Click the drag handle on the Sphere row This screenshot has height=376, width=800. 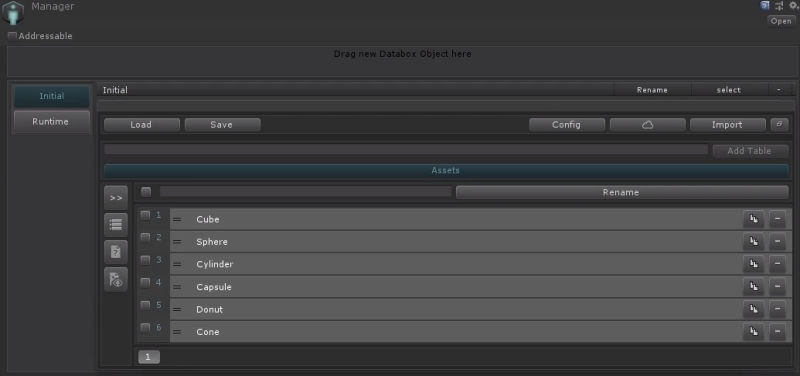177,242
